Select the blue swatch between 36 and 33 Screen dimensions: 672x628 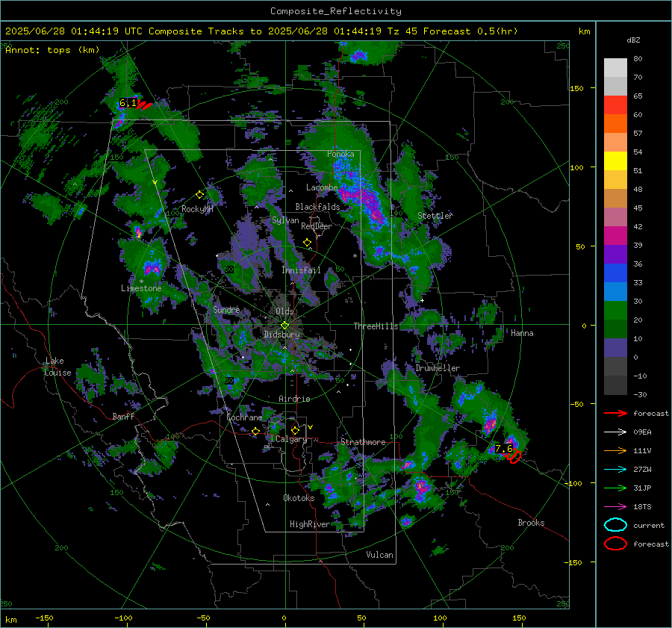pos(615,273)
